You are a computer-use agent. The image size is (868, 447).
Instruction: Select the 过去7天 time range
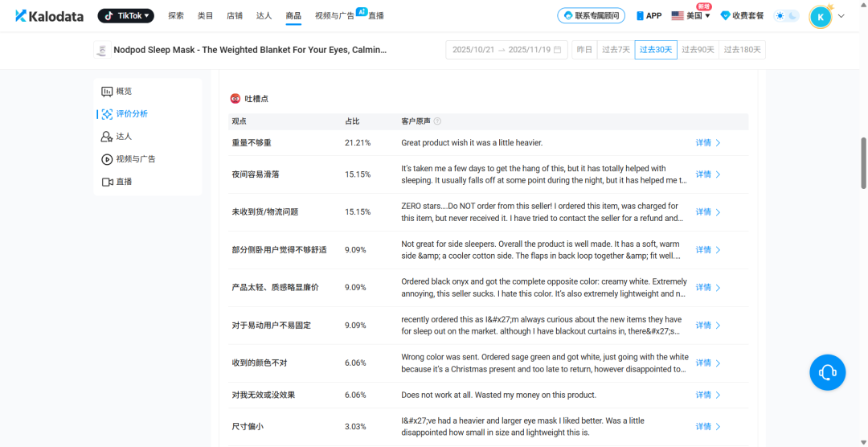[616, 50]
